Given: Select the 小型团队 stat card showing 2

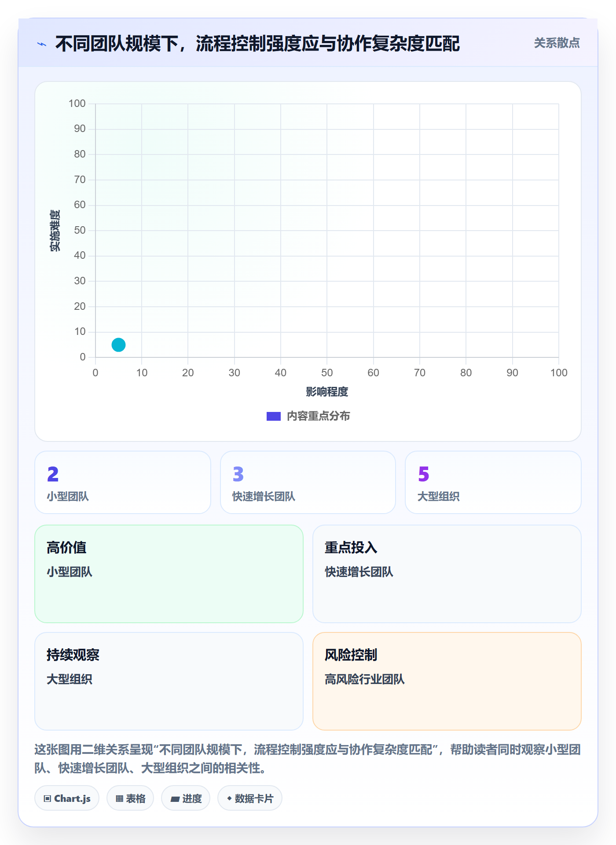Looking at the screenshot, I should (x=123, y=482).
